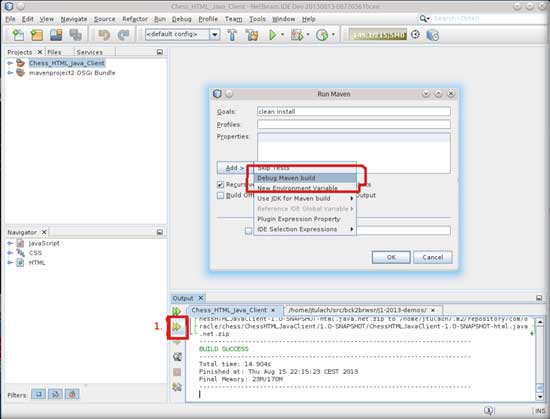The width and height of the screenshot is (550, 419).
Task: Open the Tools menu
Action: click(257, 19)
